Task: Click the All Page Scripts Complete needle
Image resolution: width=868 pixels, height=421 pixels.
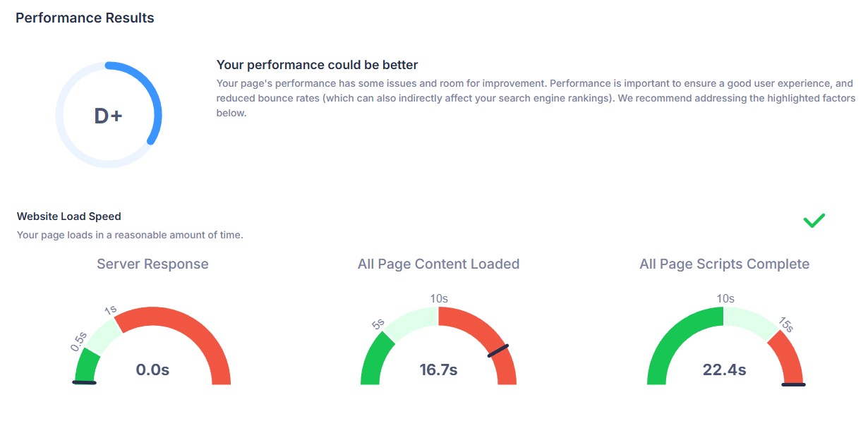Action: [793, 384]
